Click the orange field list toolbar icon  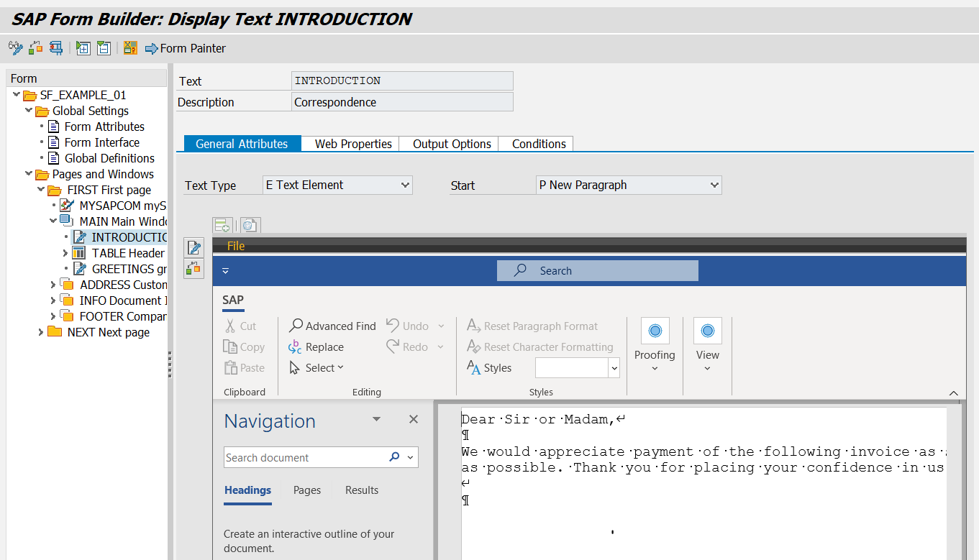pyautogui.click(x=130, y=48)
